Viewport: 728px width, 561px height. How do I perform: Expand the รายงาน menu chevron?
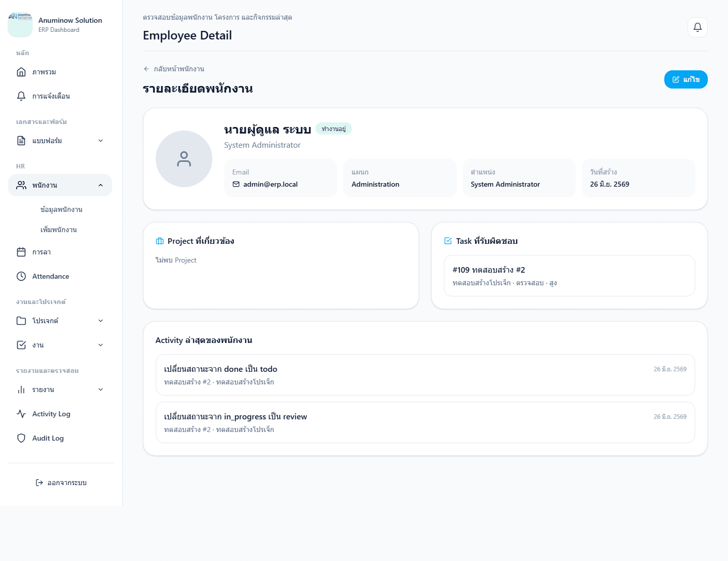pos(101,390)
